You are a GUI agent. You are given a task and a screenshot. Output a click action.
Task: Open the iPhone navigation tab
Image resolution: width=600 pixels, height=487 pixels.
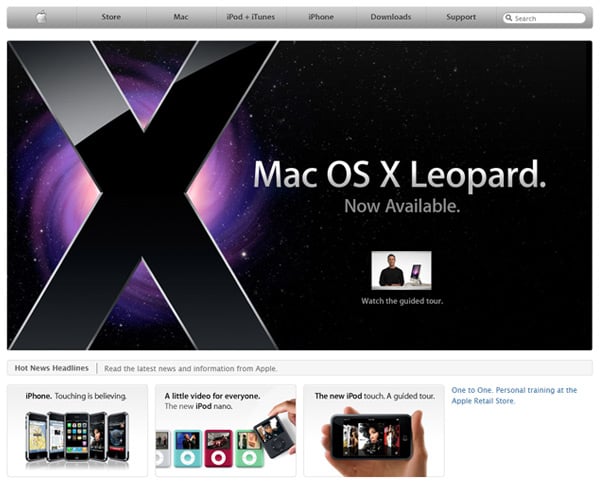point(321,17)
